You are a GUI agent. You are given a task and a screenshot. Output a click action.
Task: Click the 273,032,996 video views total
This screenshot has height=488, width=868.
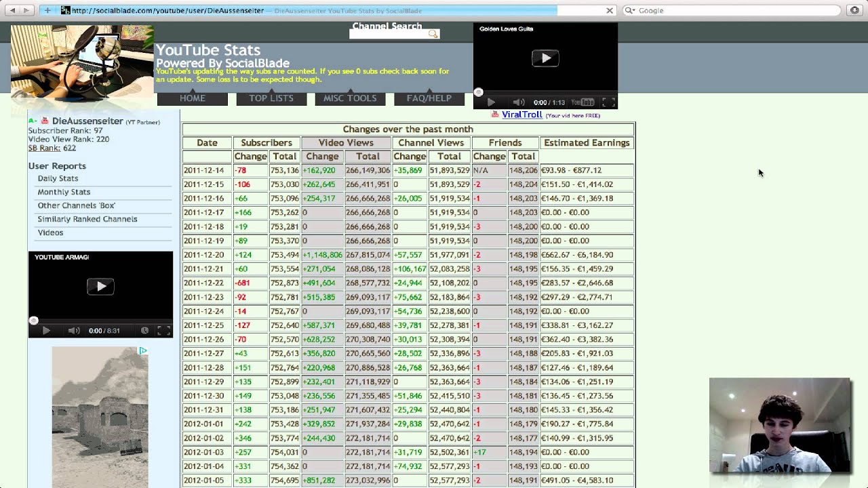(x=368, y=480)
